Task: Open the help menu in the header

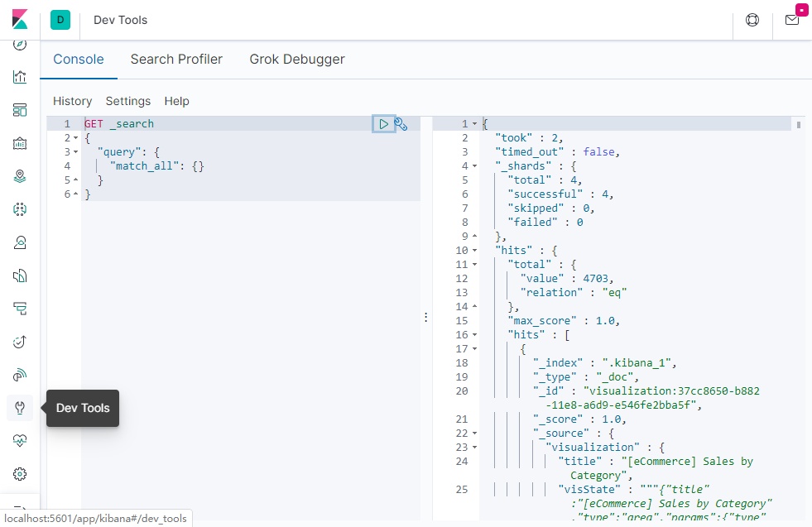Action: [752, 20]
